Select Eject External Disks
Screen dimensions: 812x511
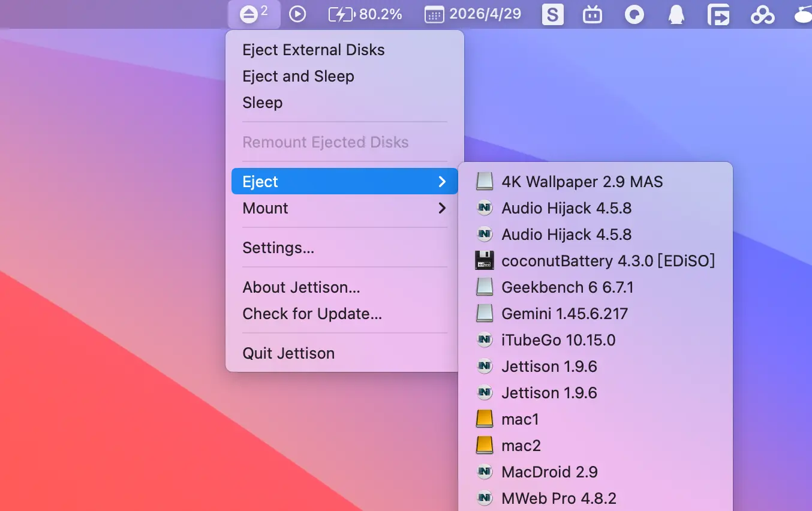[345, 50]
